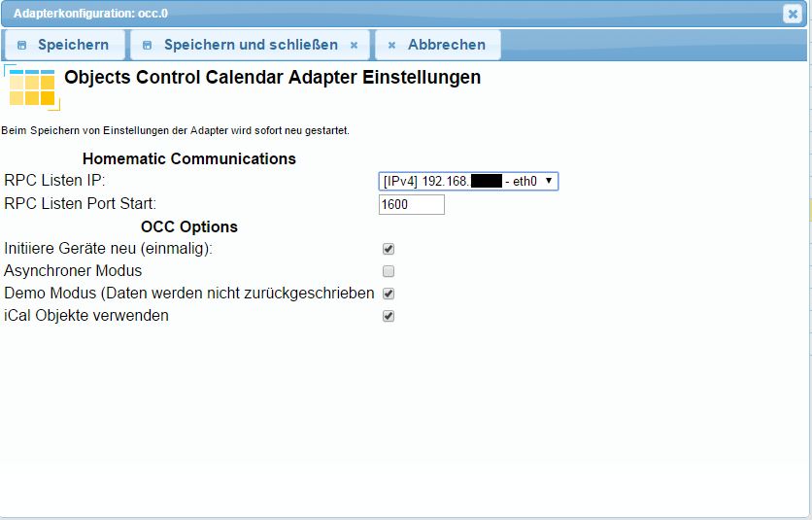Click the yellow calendar adapter logo

coord(32,87)
